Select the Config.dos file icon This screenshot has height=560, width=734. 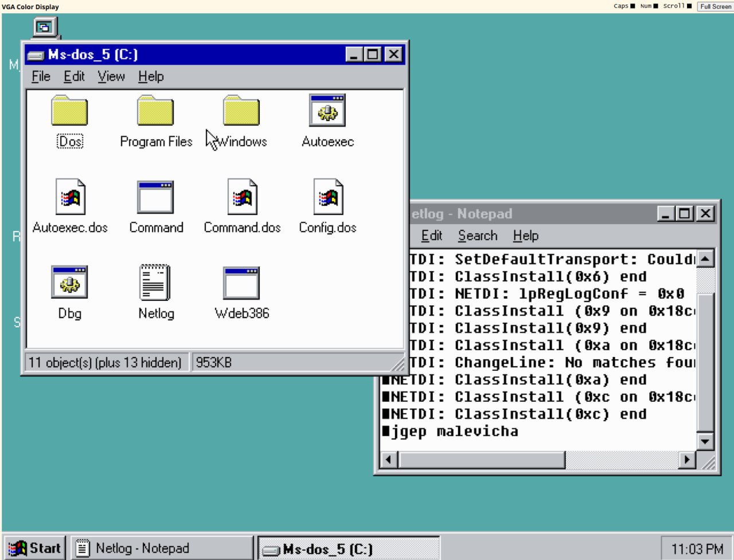[x=327, y=197]
